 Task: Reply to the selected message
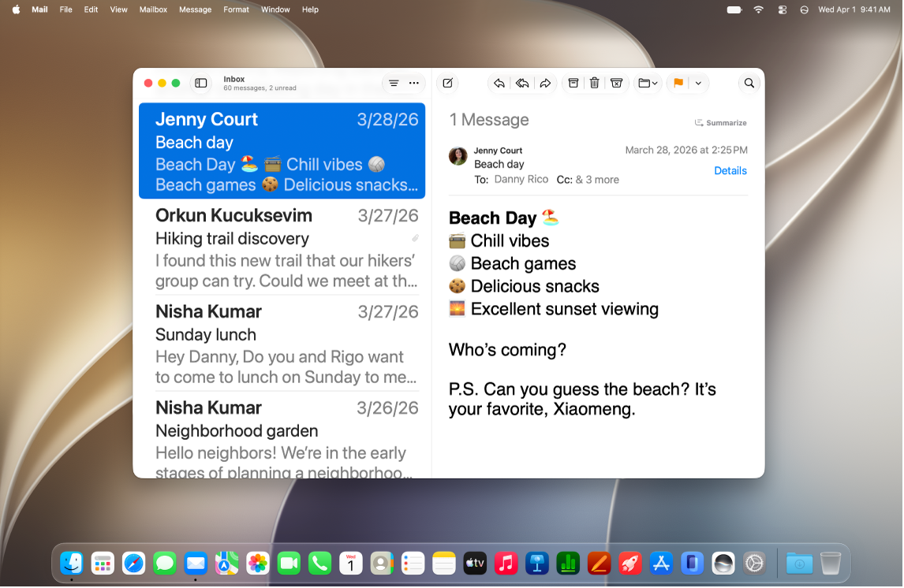coord(499,84)
